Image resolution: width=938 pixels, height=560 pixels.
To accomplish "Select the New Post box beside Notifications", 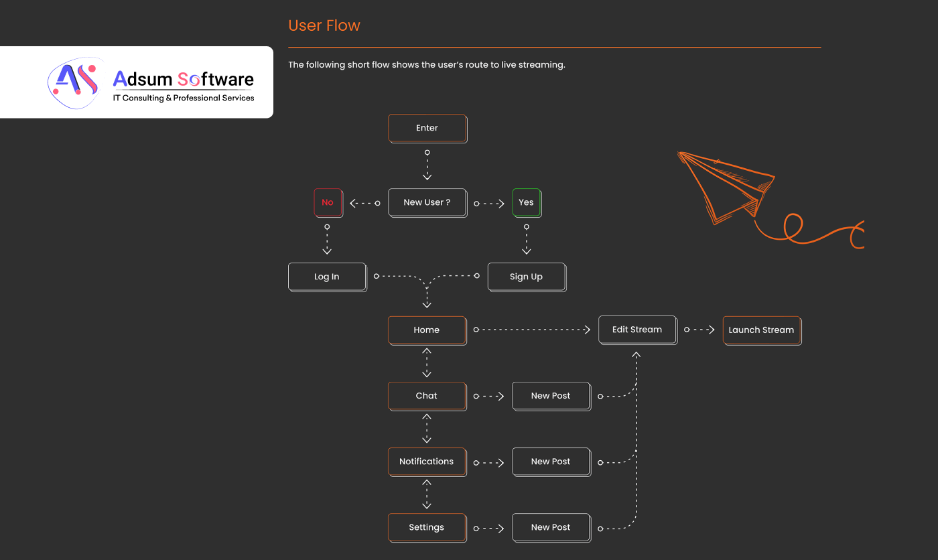I will pyautogui.click(x=551, y=462).
